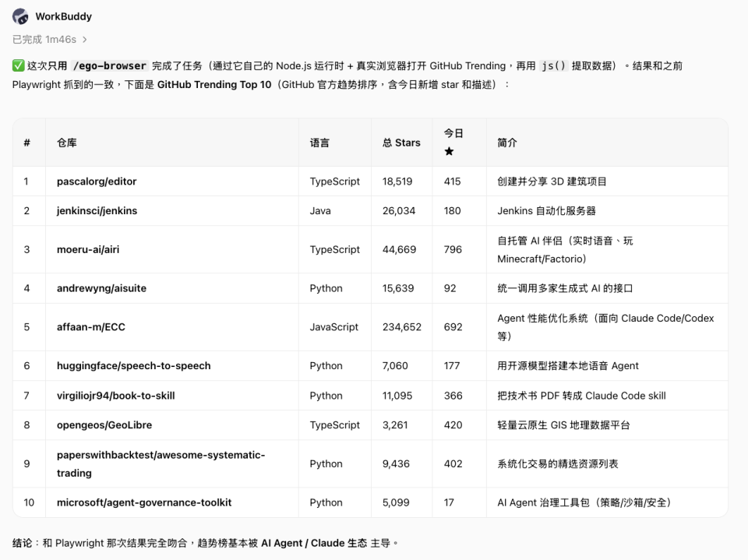Click the 总 Stars column header
The image size is (748, 560).
[x=401, y=143]
